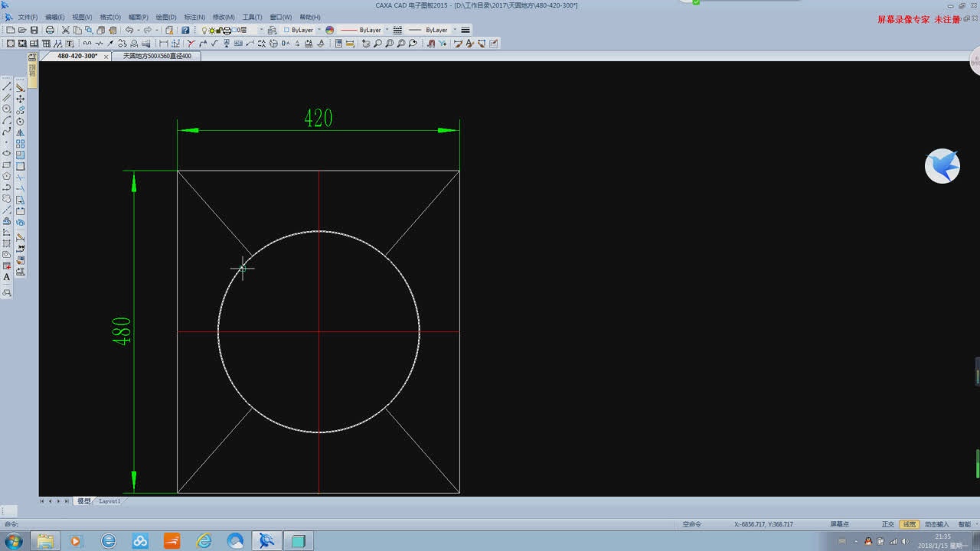980x551 pixels.
Task: Click the Redo arrow icon
Action: (147, 30)
